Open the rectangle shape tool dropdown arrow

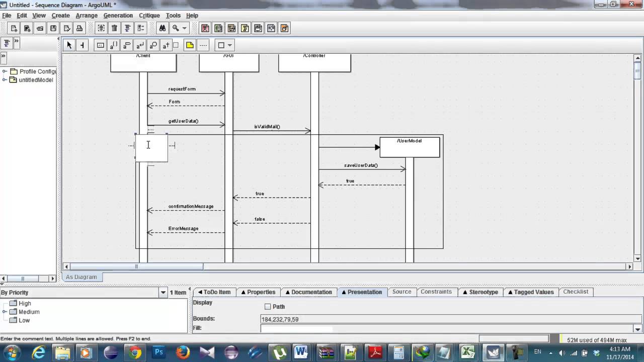point(230,45)
